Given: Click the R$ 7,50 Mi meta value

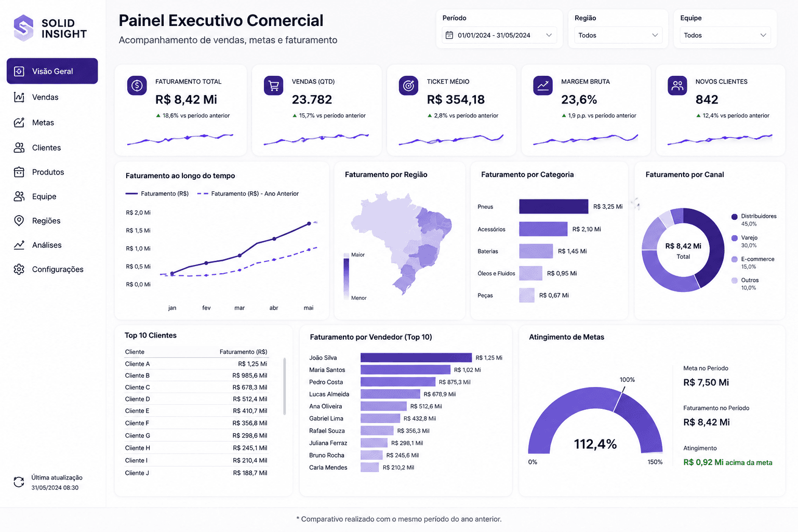Looking at the screenshot, I should pyautogui.click(x=706, y=382).
